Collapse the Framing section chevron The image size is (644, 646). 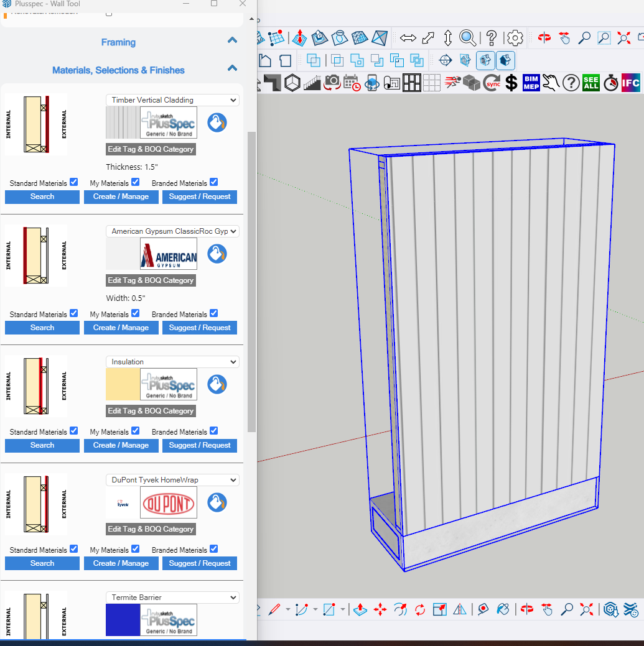pyautogui.click(x=233, y=40)
